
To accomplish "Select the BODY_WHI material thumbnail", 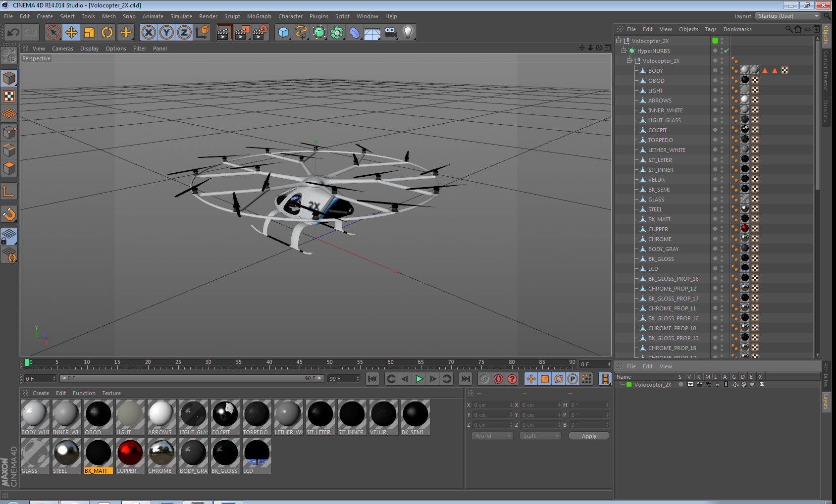I will [x=35, y=417].
